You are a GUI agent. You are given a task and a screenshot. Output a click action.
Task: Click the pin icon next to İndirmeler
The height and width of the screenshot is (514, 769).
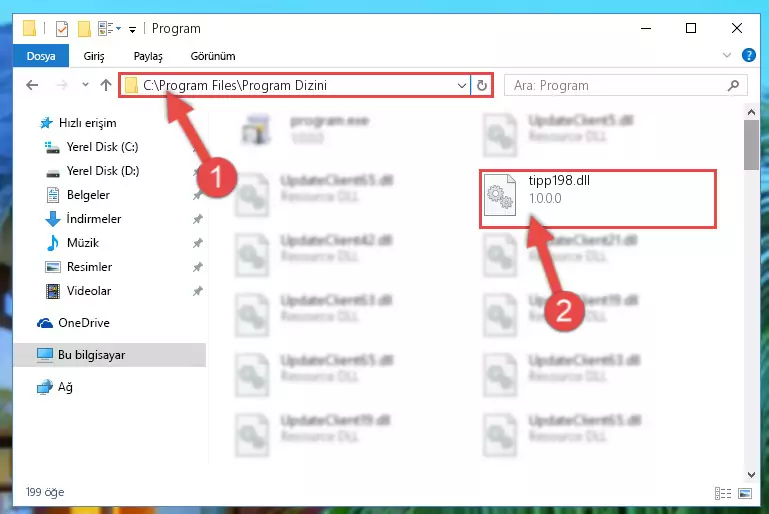pos(197,219)
